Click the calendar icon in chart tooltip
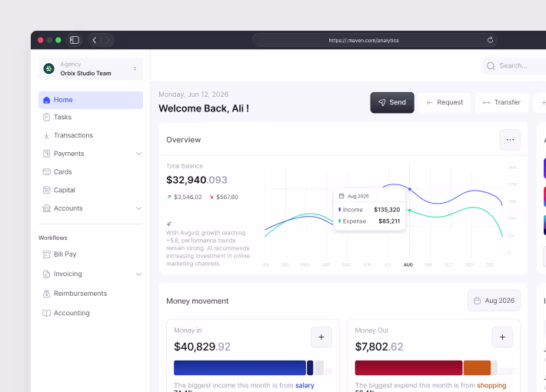This screenshot has height=392, width=546. (341, 196)
